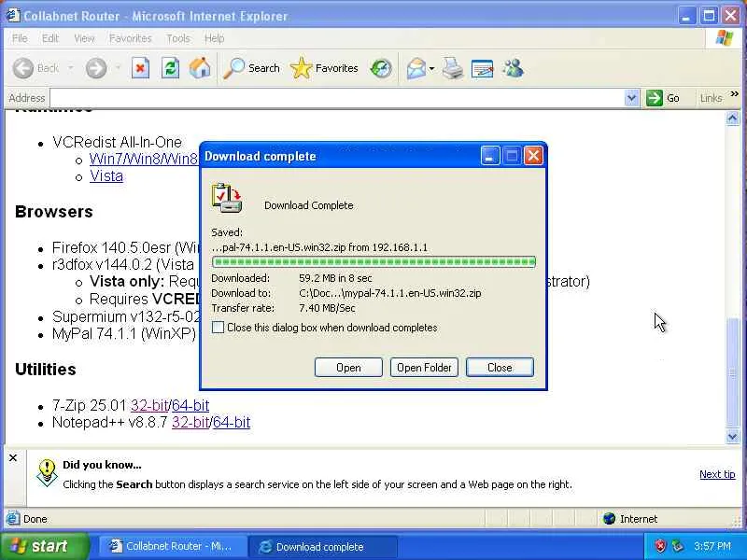Follow the 7-Zip 64-bit link

[x=190, y=405]
